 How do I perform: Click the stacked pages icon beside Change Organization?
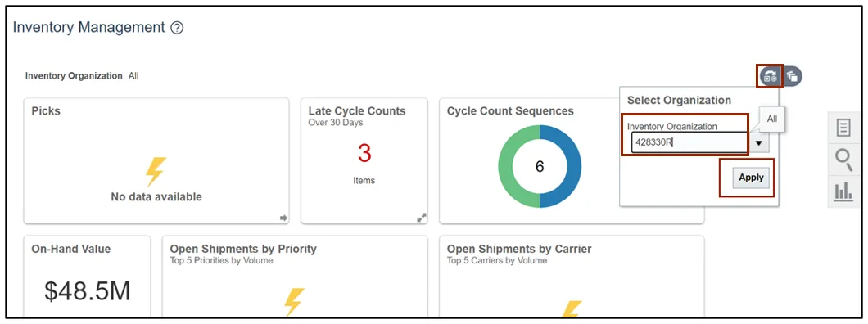(x=792, y=76)
